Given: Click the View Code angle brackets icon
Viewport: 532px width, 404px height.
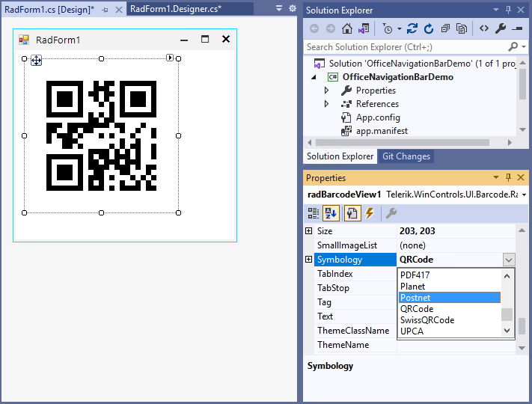Looking at the screenshot, I should (484, 28).
